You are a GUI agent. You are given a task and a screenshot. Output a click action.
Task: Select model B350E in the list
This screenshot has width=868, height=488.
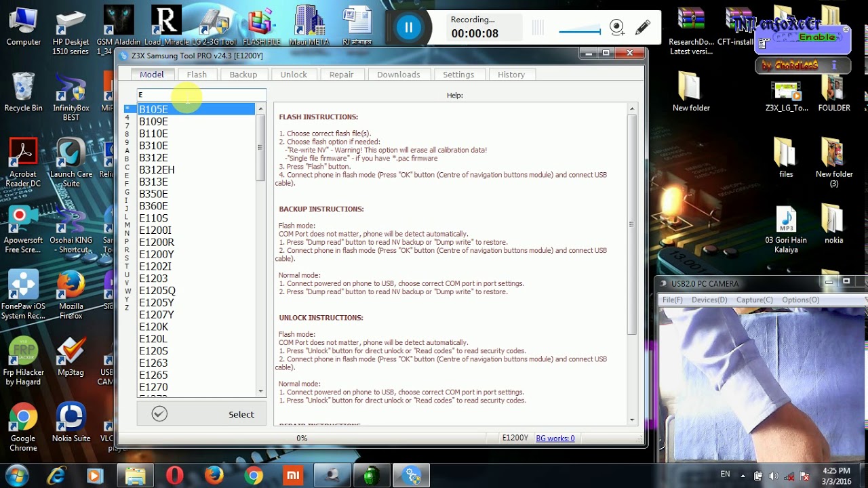[x=197, y=194]
